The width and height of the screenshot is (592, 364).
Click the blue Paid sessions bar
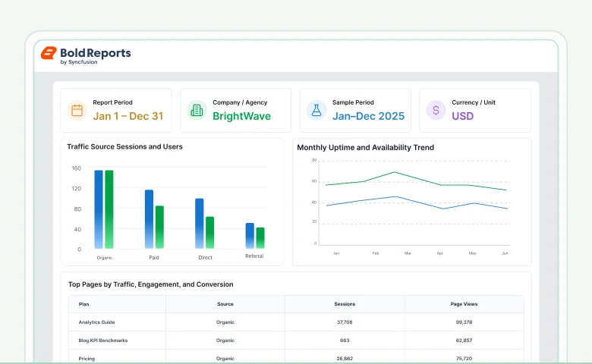pos(149,219)
